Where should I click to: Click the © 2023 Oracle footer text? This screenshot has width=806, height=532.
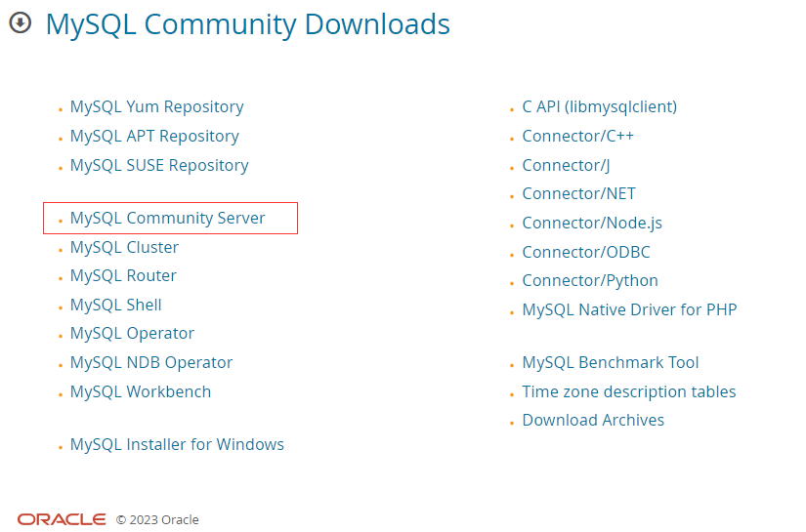click(157, 519)
